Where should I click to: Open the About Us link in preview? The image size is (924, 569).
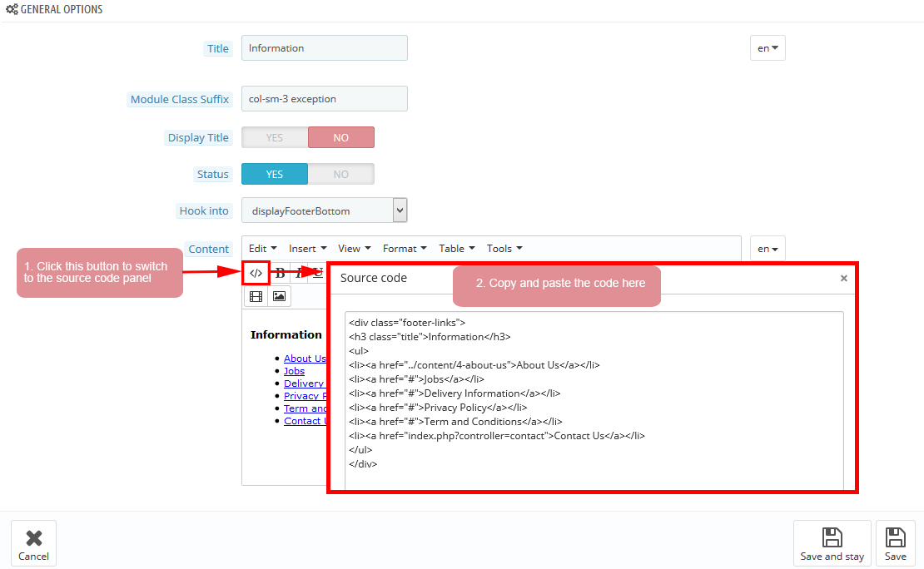pos(305,359)
